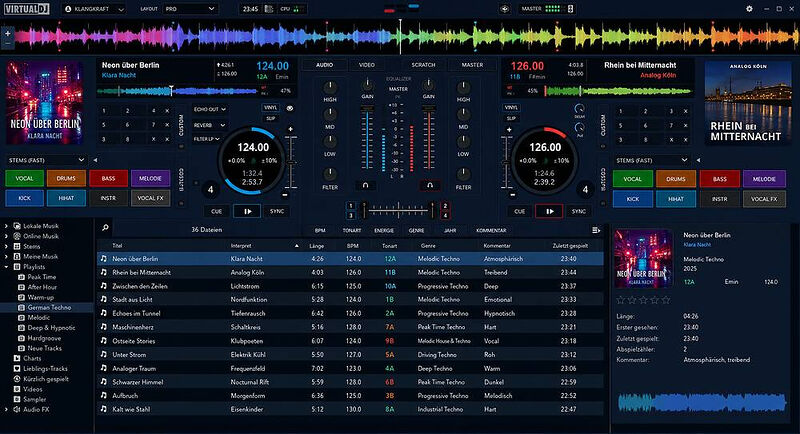Toggle left deck VOCAL stem pad
This screenshot has width=800, height=434.
[24, 178]
